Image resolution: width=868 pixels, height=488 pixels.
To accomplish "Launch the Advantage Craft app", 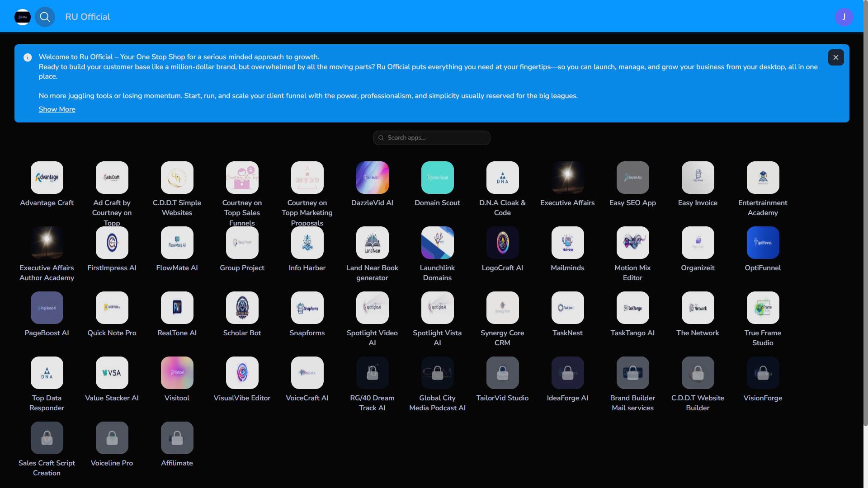I will (x=47, y=178).
